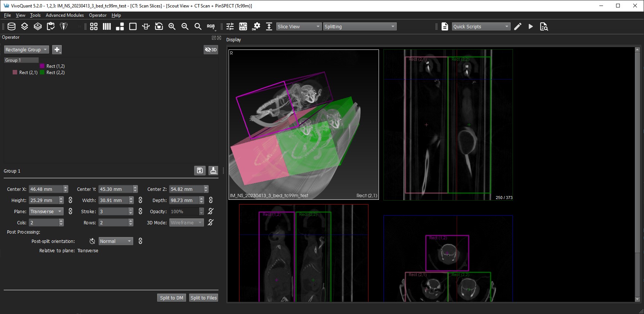644x314 pixels.
Task: Toggle the unlinked icon next to Opacity
Action: click(211, 211)
